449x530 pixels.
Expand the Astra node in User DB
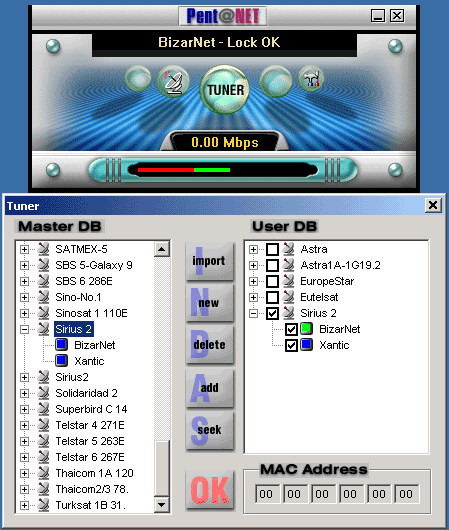253,249
